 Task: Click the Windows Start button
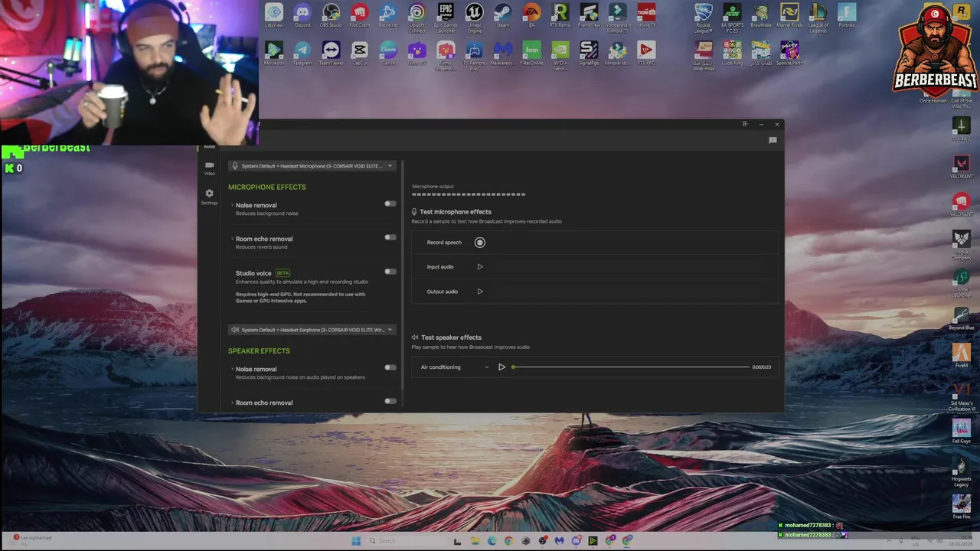[x=356, y=541]
